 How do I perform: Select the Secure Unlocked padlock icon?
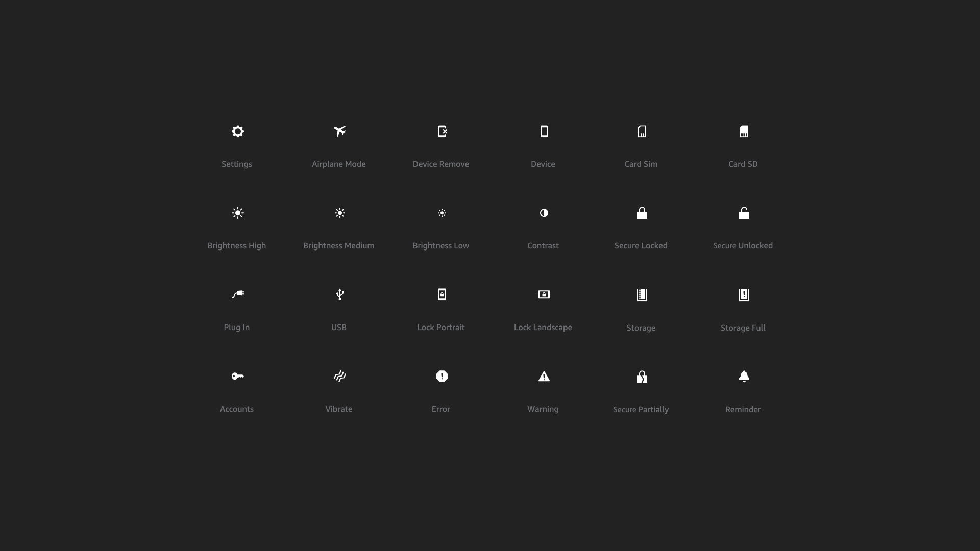744,213
